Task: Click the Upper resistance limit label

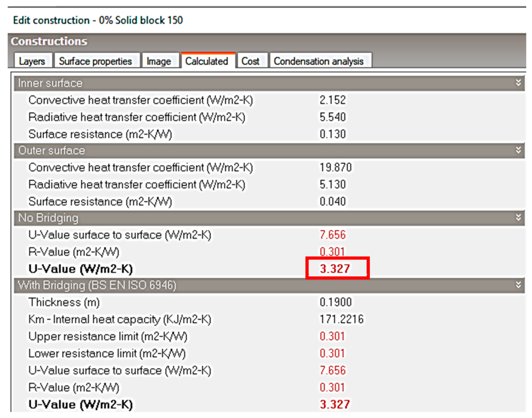Action: click(108, 336)
